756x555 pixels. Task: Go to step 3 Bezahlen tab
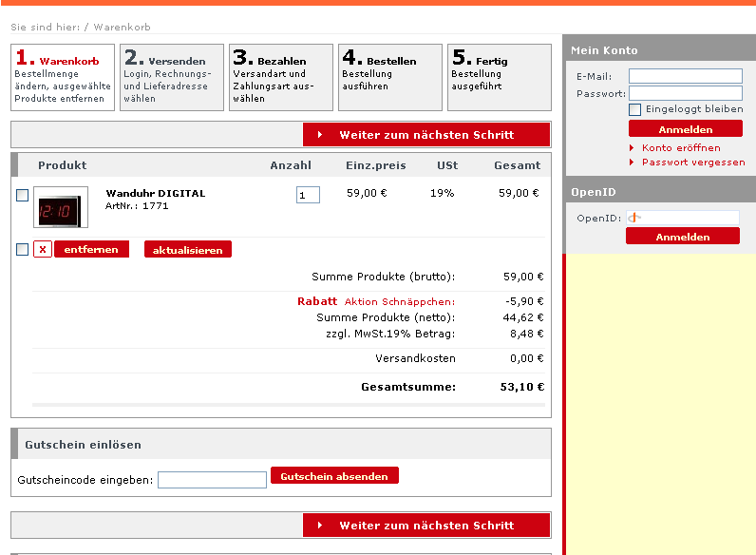pos(281,77)
